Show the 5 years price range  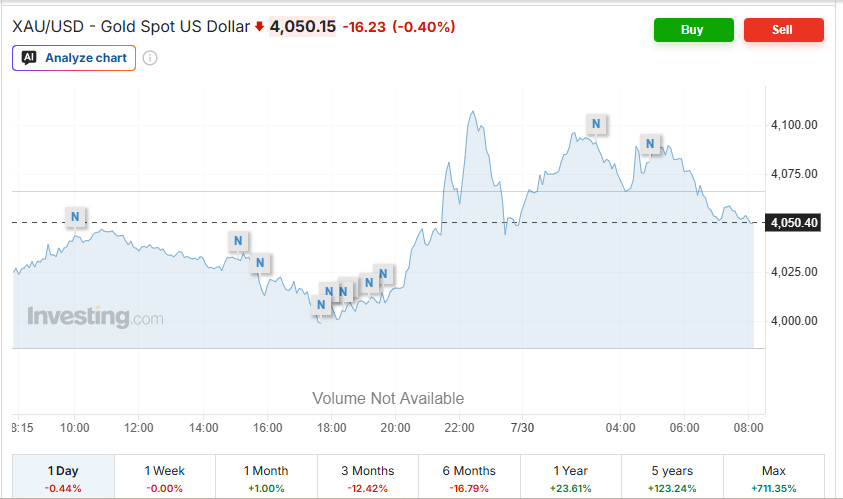[x=672, y=477]
